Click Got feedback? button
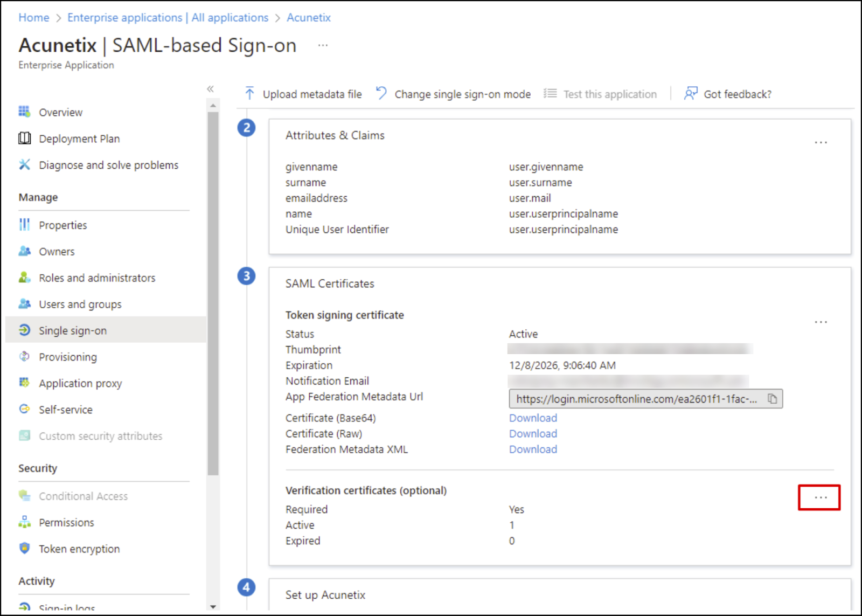The image size is (862, 616). click(728, 94)
